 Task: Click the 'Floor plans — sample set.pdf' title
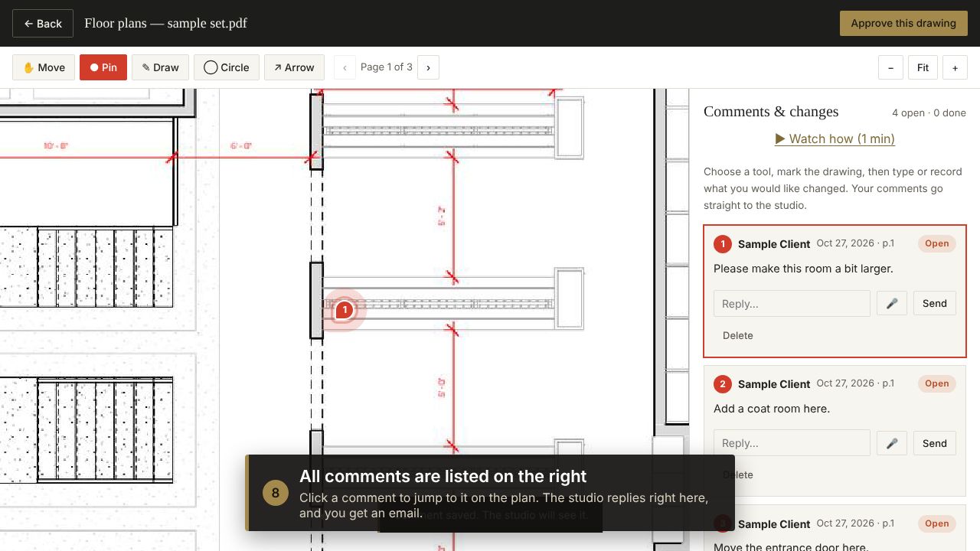165,23
